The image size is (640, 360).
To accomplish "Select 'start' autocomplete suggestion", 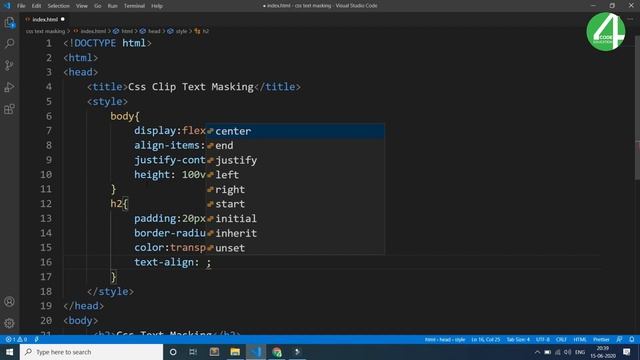I will point(295,204).
